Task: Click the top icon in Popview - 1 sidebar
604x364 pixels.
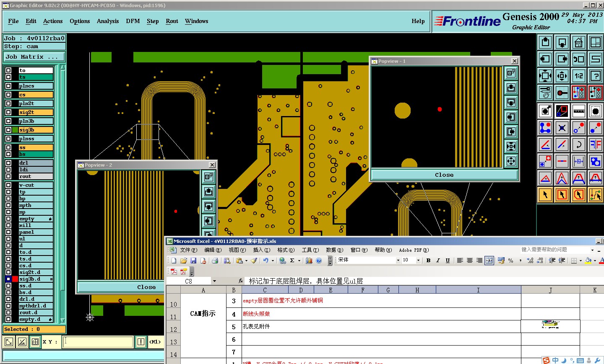Action: [511, 73]
